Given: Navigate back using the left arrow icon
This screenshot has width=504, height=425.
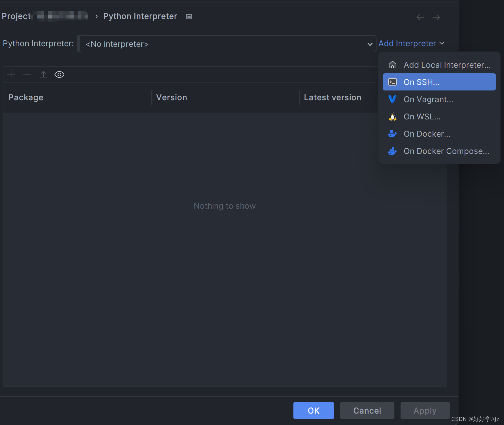Looking at the screenshot, I should point(420,17).
